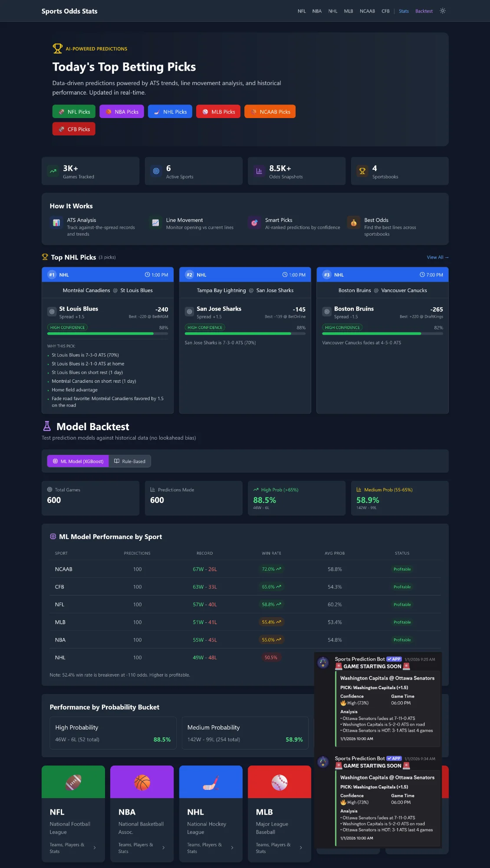Click the Best Odds money bag icon
The image size is (490, 868).
tap(354, 223)
